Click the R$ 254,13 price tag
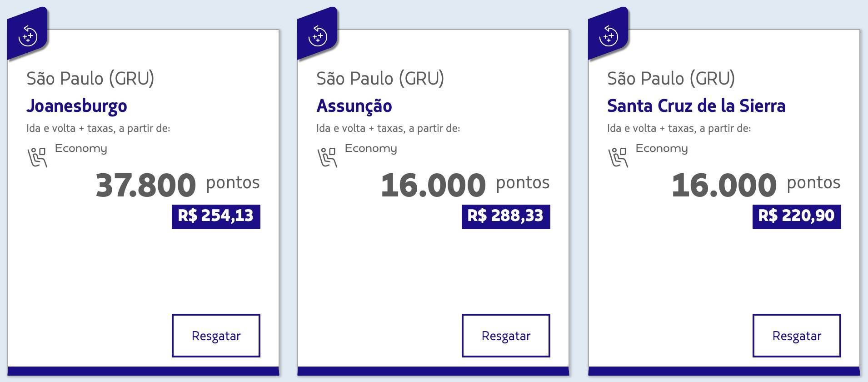 point(216,216)
